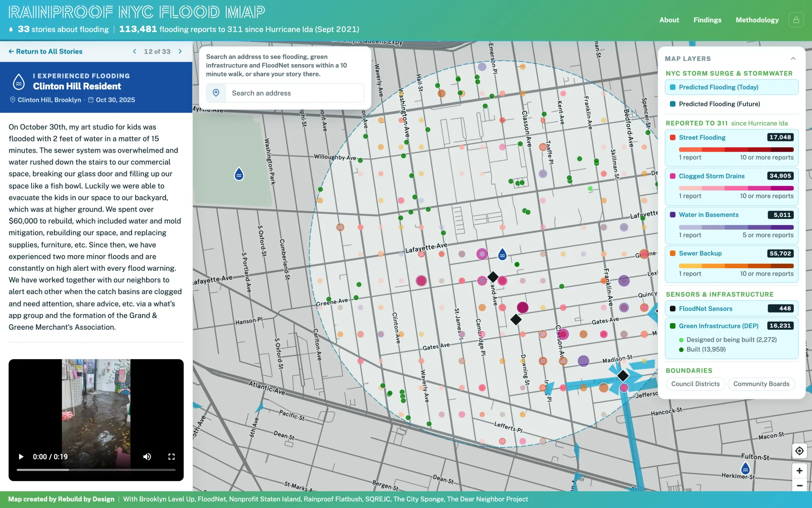The image size is (812, 508).
Task: Click 'Clinton Hill Resident' story title
Action: pos(77,86)
